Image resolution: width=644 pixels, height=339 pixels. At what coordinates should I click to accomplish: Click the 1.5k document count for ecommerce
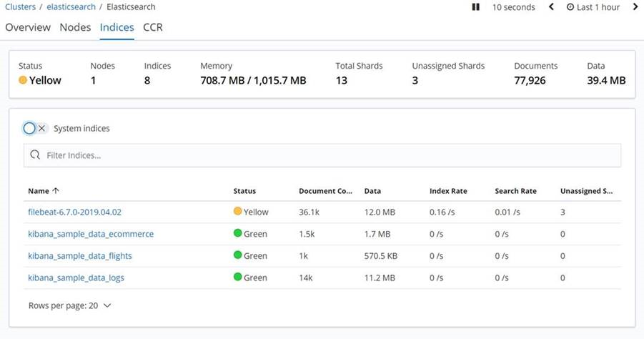pos(307,234)
